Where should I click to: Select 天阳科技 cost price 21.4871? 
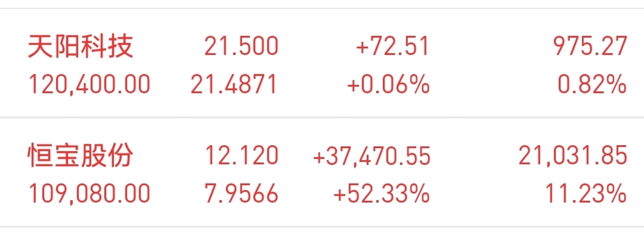point(234,84)
